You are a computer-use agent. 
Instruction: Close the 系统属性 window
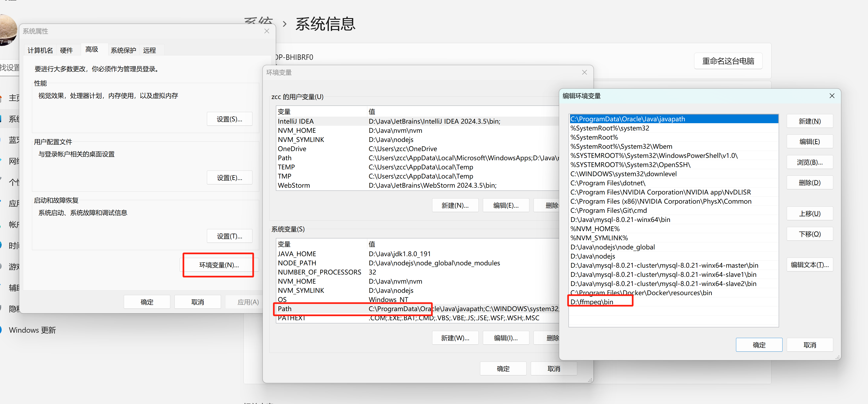pyautogui.click(x=267, y=31)
